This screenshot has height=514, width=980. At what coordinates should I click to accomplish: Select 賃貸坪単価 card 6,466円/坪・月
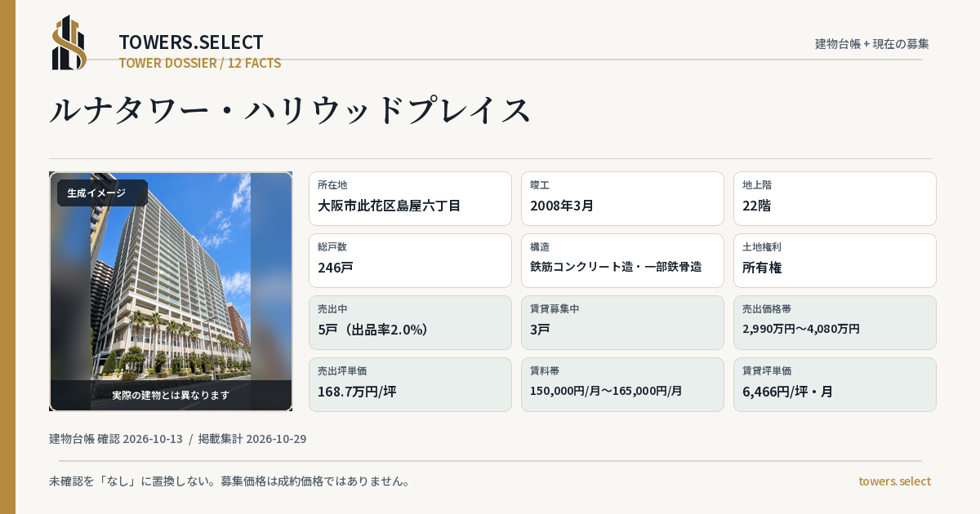pyautogui.click(x=835, y=384)
